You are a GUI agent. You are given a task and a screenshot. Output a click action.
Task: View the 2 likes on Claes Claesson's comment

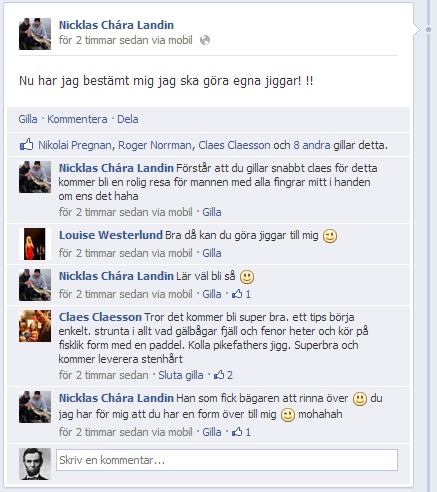(x=223, y=375)
